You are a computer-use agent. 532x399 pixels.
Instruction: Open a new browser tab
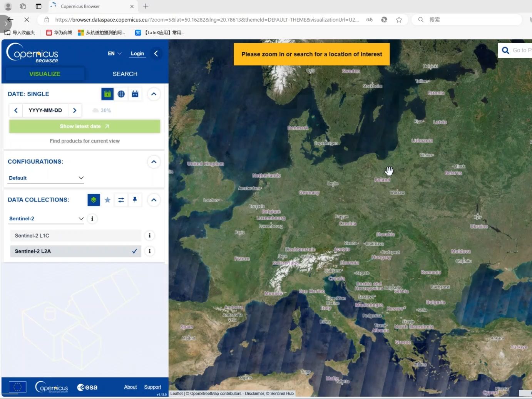point(146,6)
